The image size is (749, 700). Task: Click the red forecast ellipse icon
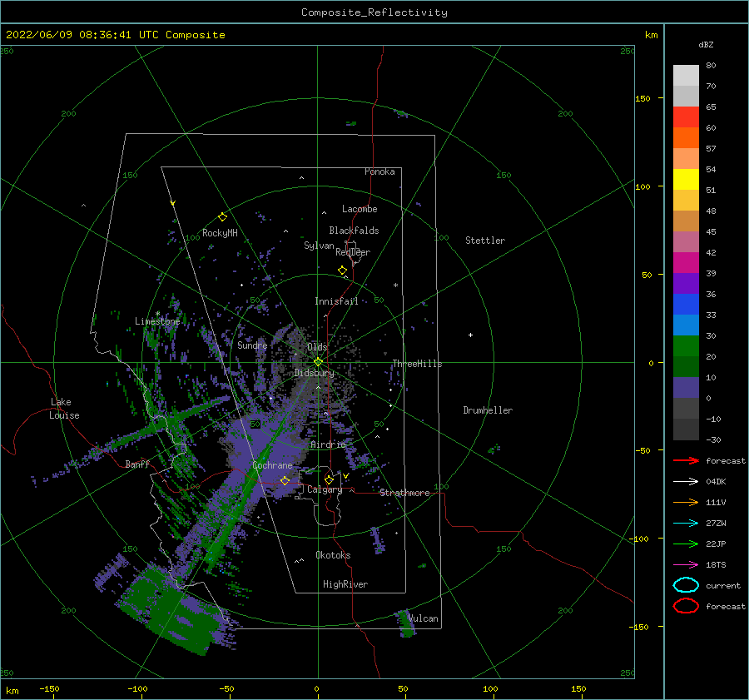pos(686,606)
